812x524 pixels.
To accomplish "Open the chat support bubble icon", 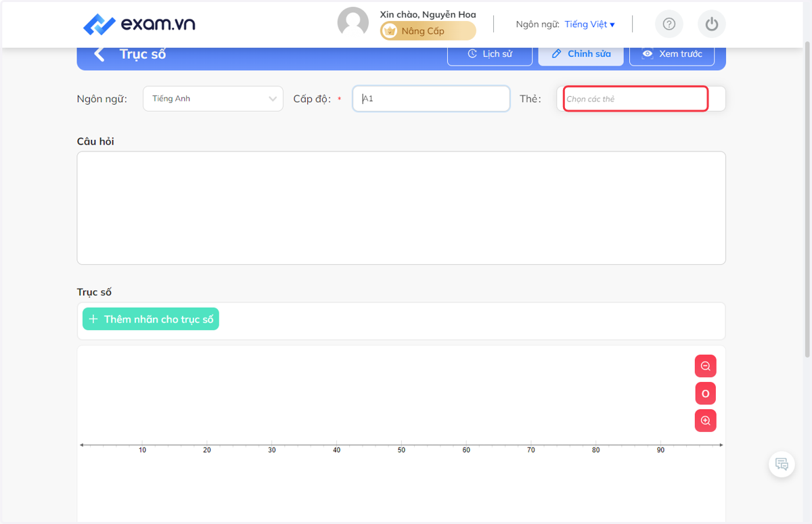I will [782, 465].
